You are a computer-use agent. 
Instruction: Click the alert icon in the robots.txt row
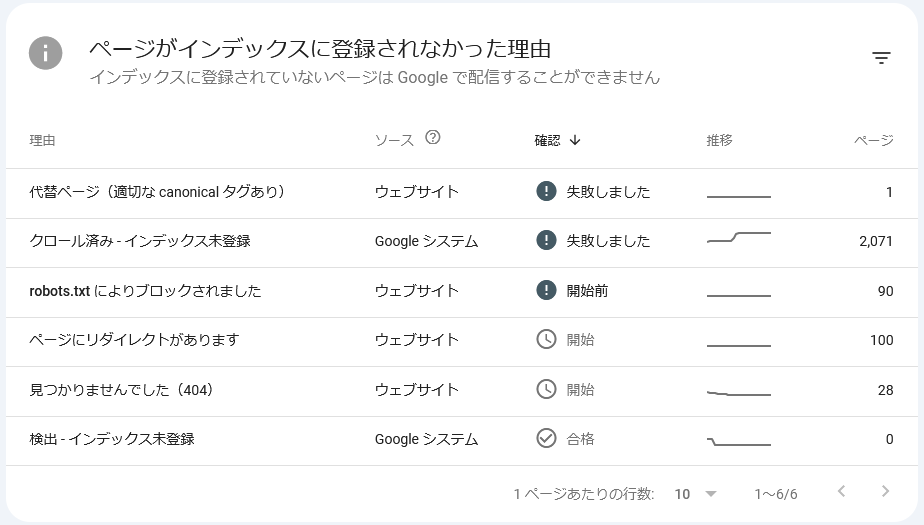pyautogui.click(x=546, y=290)
